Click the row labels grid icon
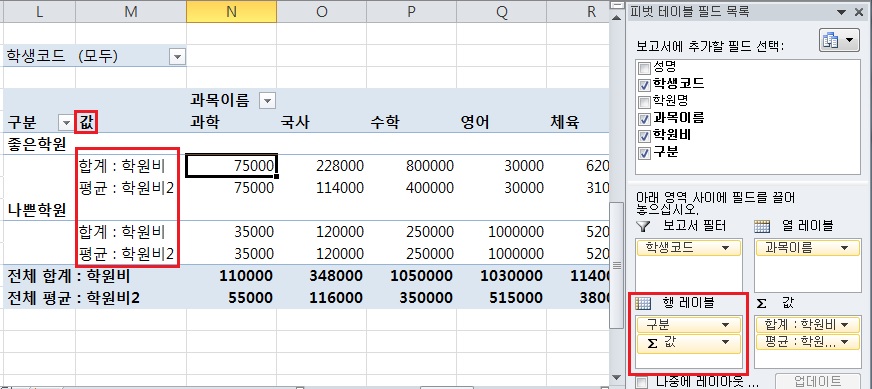 [x=643, y=303]
